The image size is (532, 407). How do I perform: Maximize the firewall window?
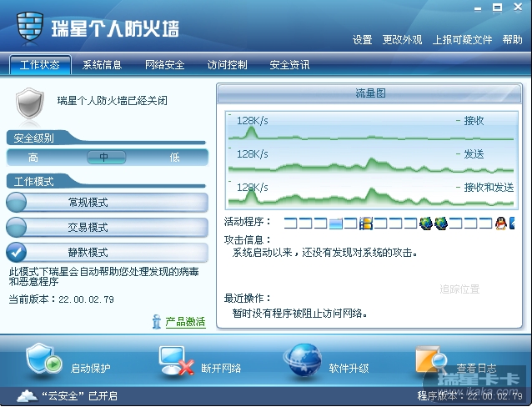pyautogui.click(x=497, y=8)
